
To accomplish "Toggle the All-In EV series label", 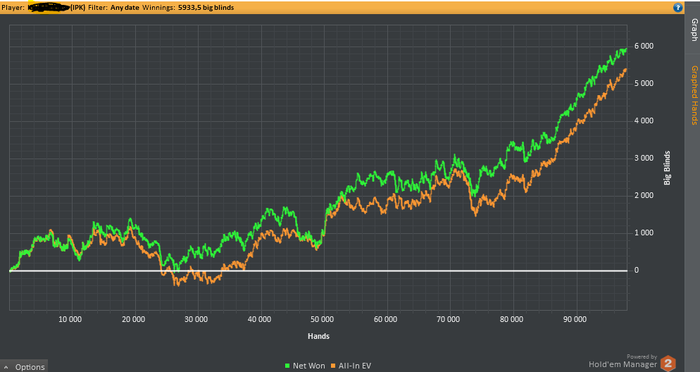I will click(354, 366).
